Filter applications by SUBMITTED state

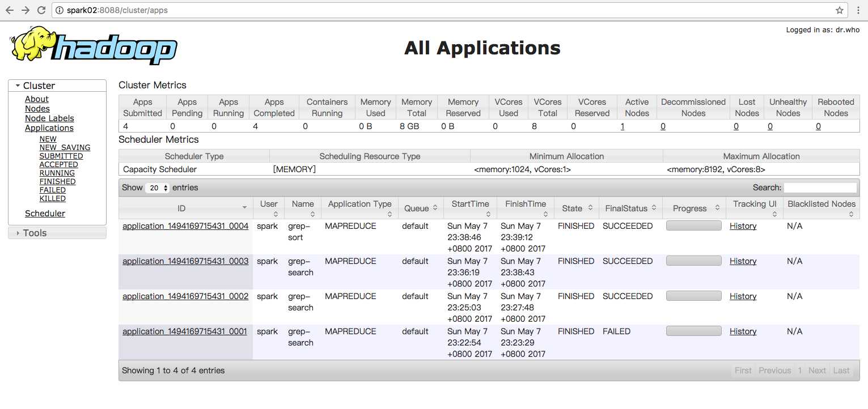click(x=61, y=156)
